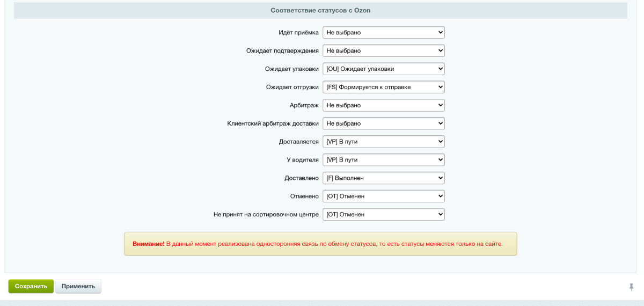Expand the Доставляется status dropdown
Screen dimensions: 644x306
384,142
